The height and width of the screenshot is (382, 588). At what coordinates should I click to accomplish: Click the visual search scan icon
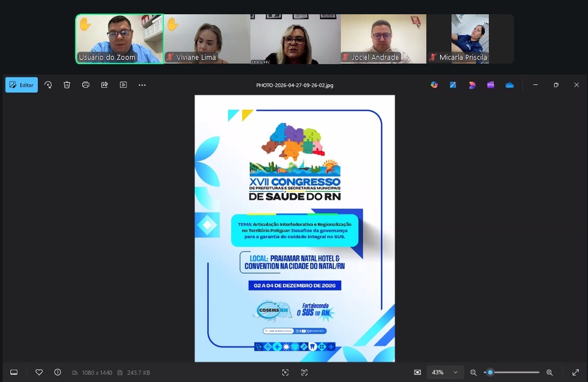(286, 372)
